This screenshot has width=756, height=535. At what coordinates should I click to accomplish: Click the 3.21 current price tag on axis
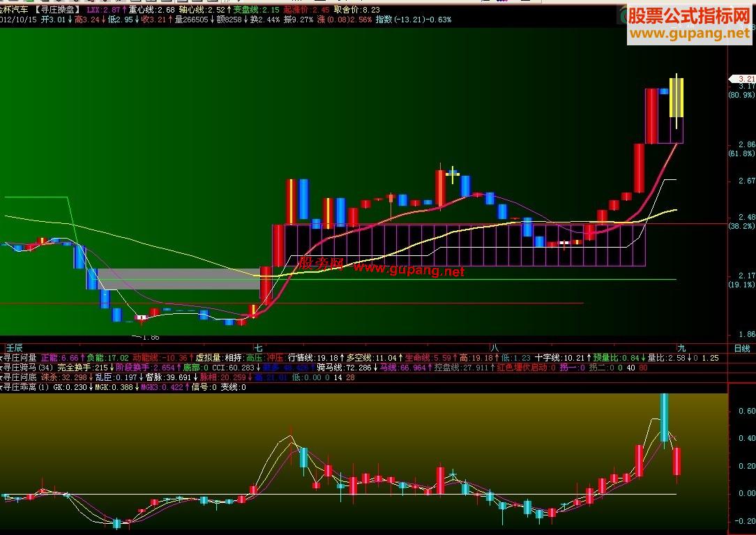pyautogui.click(x=742, y=79)
